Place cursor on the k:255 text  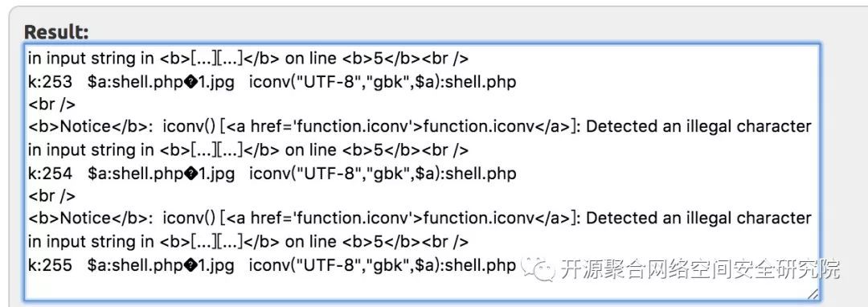pos(51,265)
